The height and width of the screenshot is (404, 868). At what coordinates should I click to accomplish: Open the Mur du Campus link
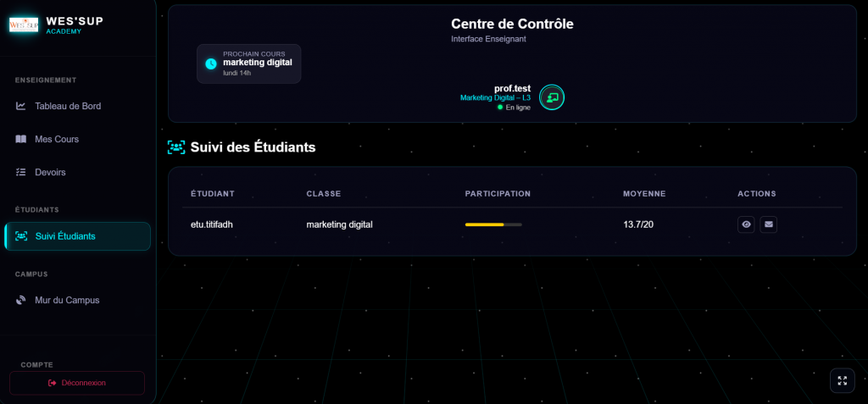click(67, 300)
